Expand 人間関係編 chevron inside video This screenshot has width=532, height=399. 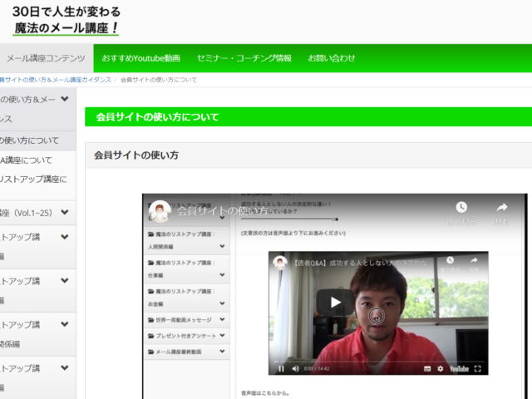[x=222, y=246]
